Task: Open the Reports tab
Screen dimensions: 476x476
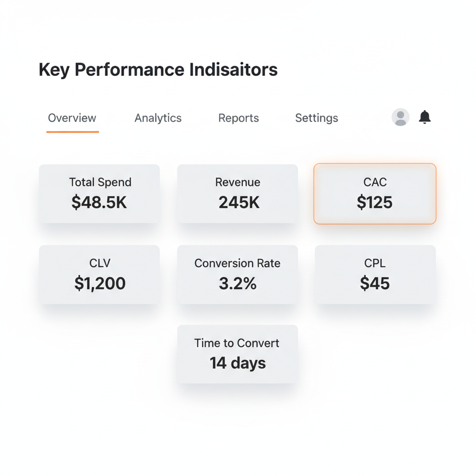Action: [x=238, y=118]
